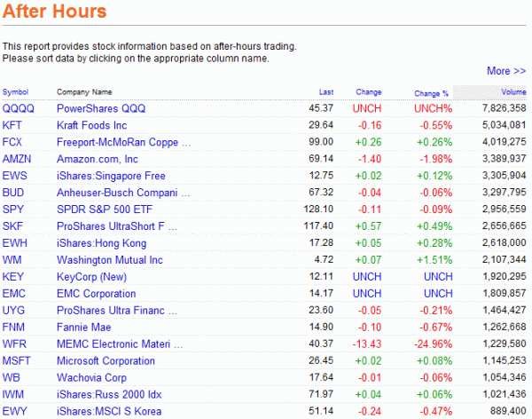Sort by Symbol column header

(15, 92)
